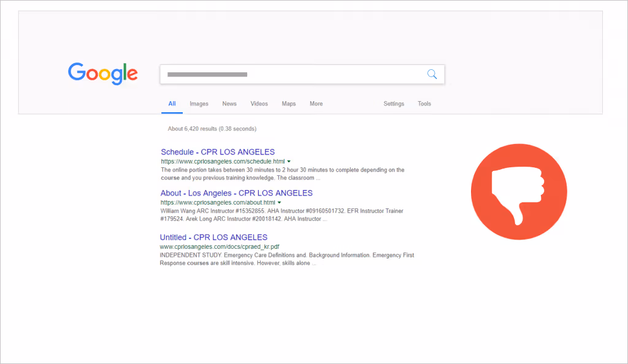Open the Untitled - CPR LOS ANGELES PDF result
Viewport: 628px width, 364px height.
coord(213,237)
